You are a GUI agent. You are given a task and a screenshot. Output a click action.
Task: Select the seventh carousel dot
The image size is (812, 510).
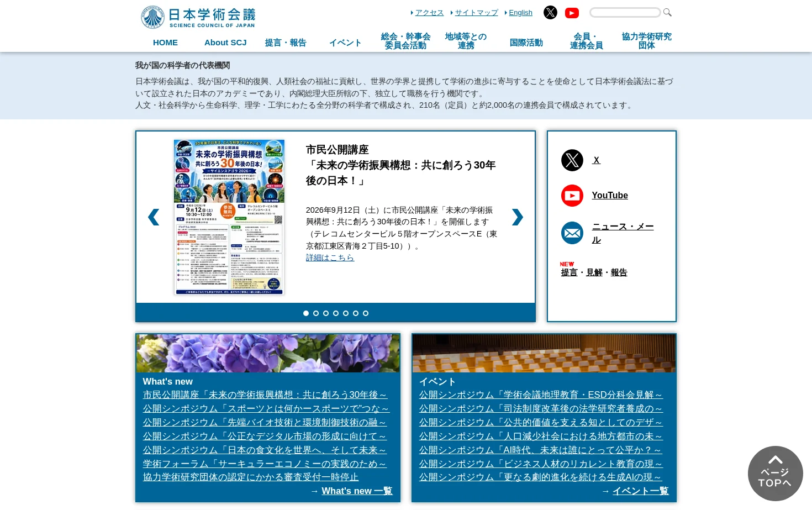366,313
